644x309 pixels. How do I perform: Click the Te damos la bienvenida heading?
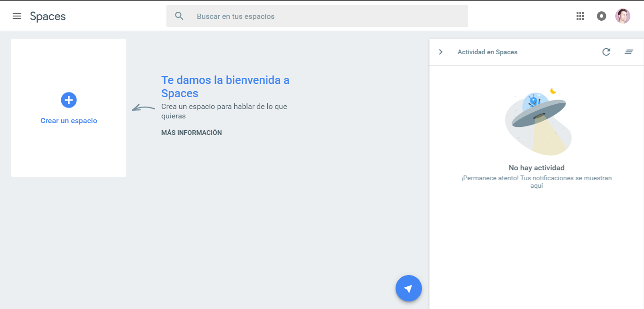point(225,86)
